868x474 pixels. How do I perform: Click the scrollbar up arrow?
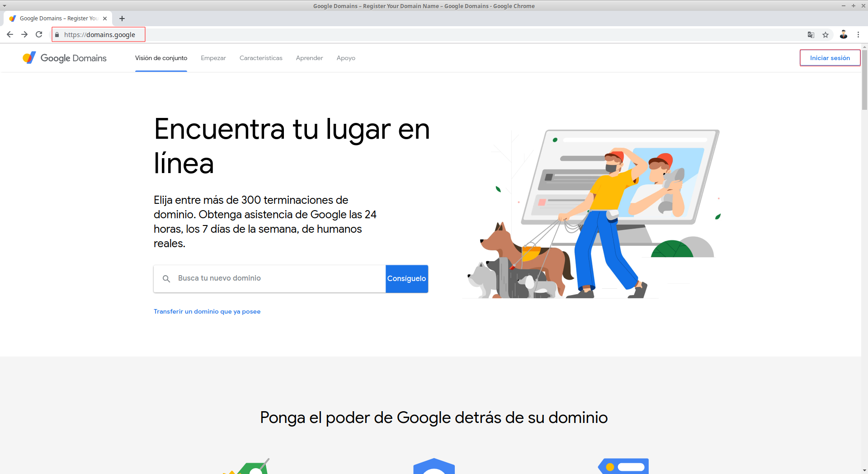(864, 47)
